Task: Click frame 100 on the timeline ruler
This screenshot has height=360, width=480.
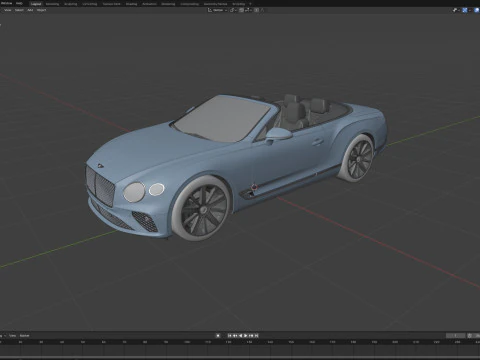Action: 187,342
